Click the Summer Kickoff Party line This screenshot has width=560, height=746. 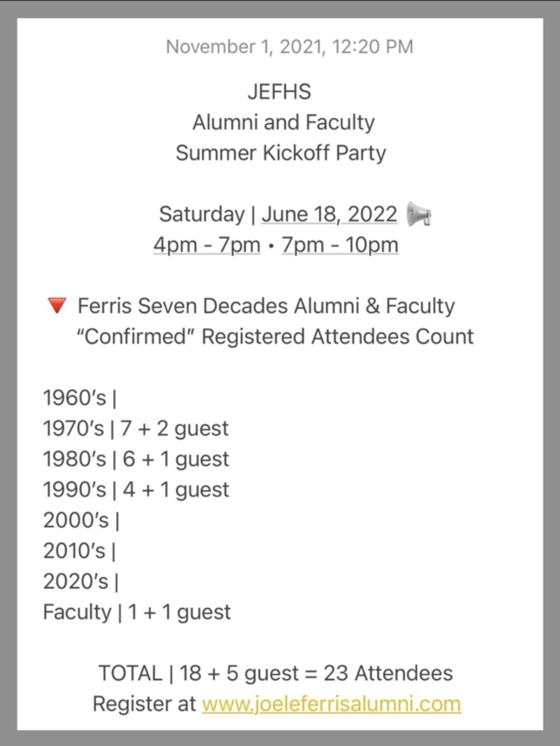[281, 154]
